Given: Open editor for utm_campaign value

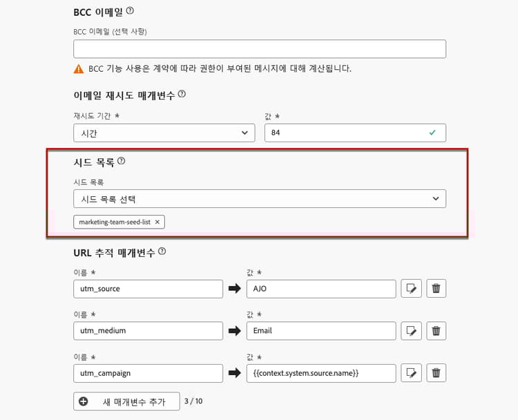Looking at the screenshot, I should coord(411,373).
